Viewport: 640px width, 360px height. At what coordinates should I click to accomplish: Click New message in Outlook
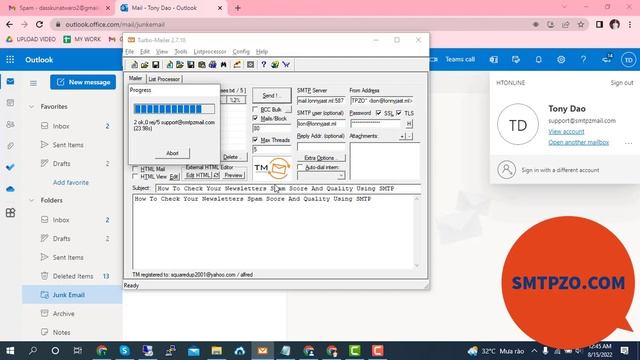(83, 82)
